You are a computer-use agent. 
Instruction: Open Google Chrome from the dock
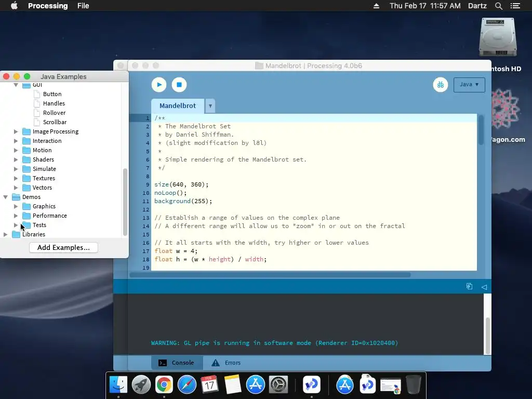pyautogui.click(x=164, y=385)
